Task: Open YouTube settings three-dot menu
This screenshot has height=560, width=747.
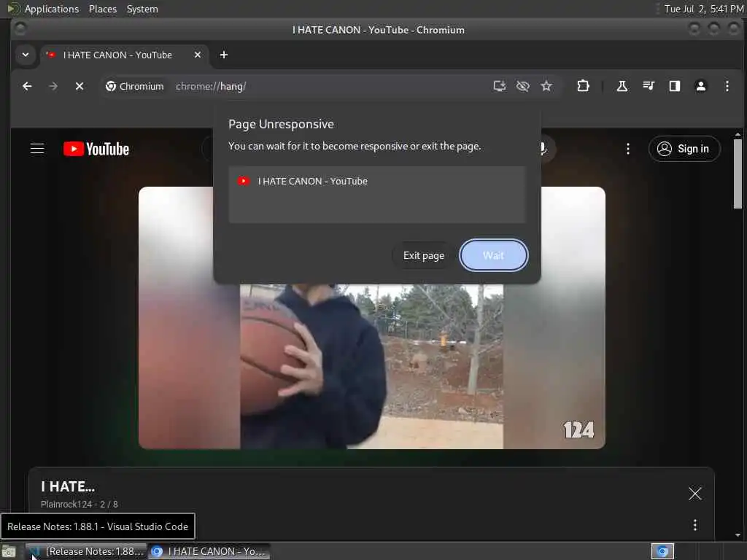Action: tap(628, 149)
